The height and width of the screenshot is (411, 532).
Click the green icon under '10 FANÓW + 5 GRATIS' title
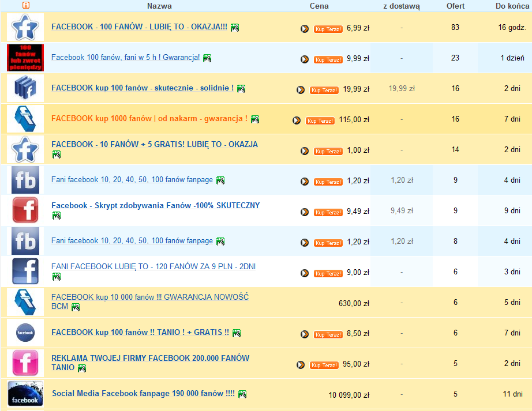pos(57,155)
